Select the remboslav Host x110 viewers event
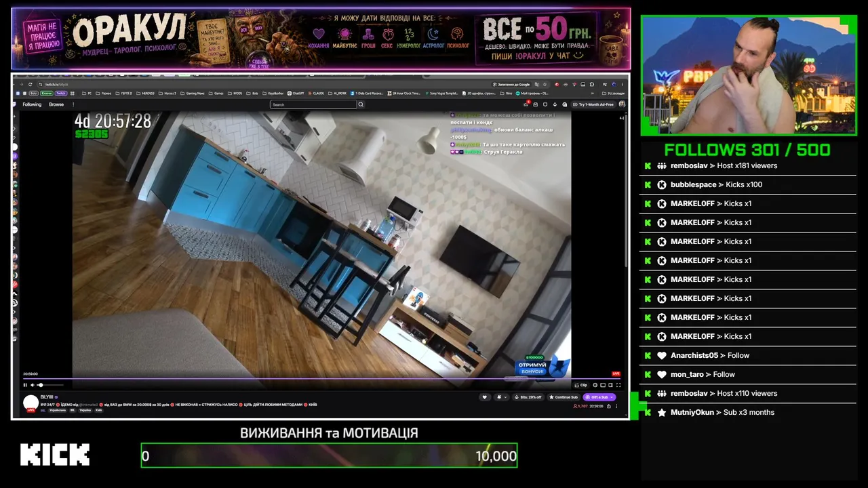 (747, 393)
